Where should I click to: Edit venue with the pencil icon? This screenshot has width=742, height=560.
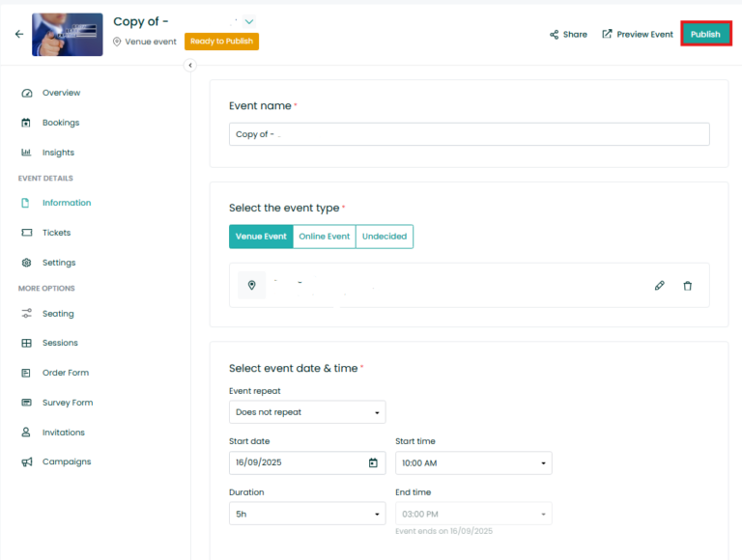click(660, 286)
